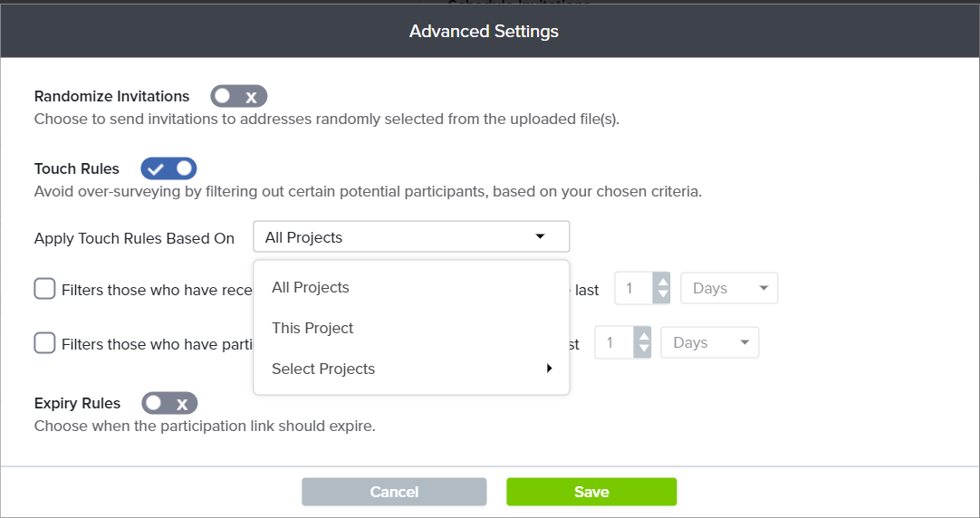
Task: Select the Select Projects menu option
Action: pyautogui.click(x=411, y=369)
